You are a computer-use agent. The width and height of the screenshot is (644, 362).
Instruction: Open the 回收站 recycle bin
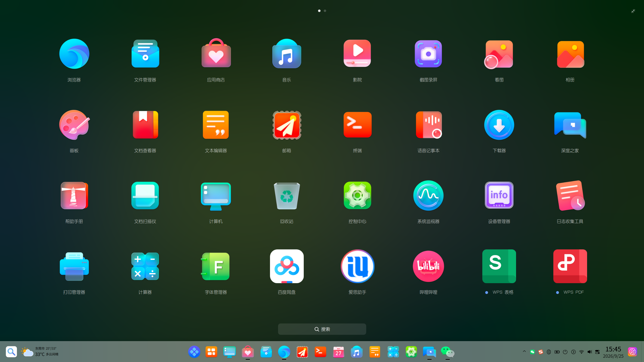coord(287,196)
